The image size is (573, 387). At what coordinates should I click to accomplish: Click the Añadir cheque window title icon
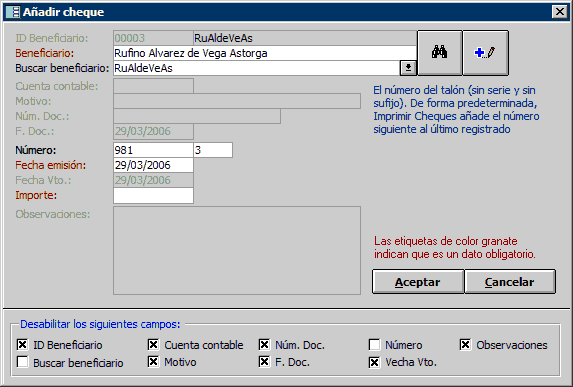(13, 12)
